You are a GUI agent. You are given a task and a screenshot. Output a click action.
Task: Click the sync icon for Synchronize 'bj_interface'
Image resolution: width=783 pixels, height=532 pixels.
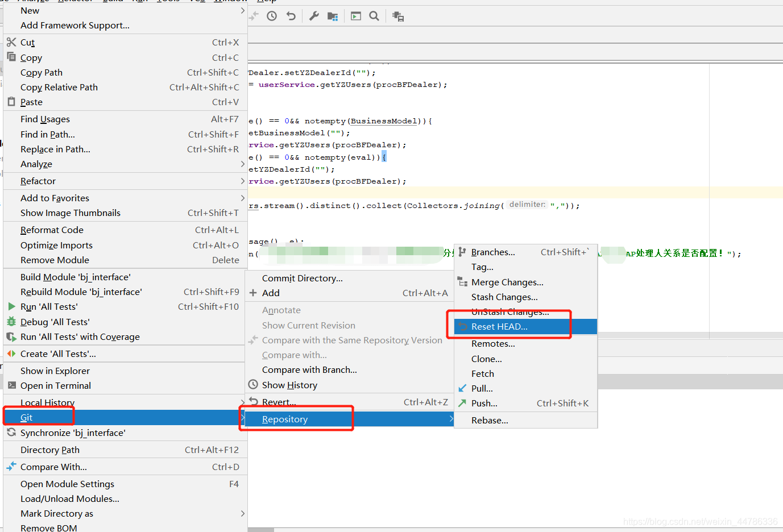click(11, 433)
